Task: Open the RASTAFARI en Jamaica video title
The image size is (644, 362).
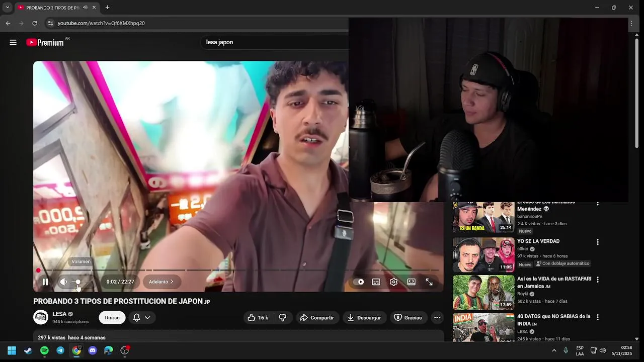Action: pyautogui.click(x=554, y=283)
